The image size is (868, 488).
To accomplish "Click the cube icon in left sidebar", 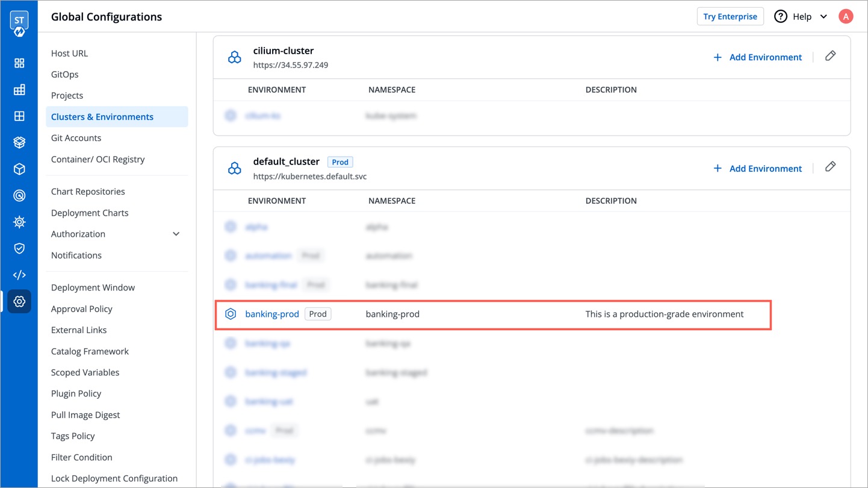I will 19,169.
